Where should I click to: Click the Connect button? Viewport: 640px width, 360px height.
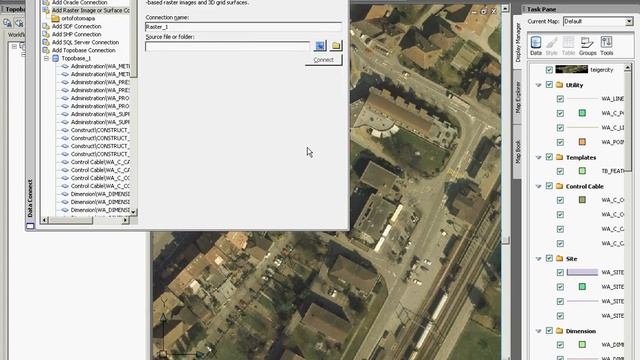coord(323,60)
